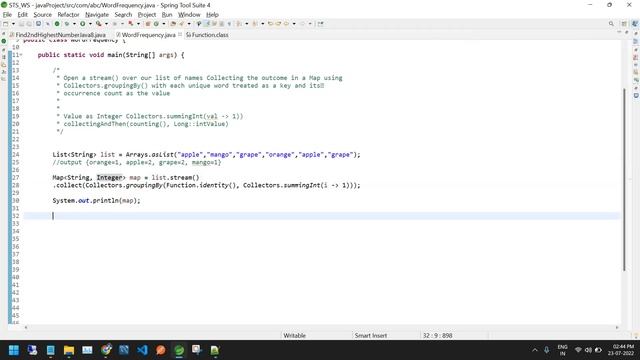Open the dropdown next to the Run icon

pyautogui.click(x=90, y=24)
